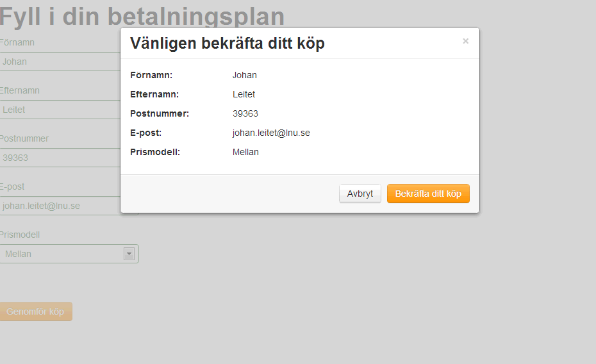Click the Prismodell label in background form

point(20,235)
